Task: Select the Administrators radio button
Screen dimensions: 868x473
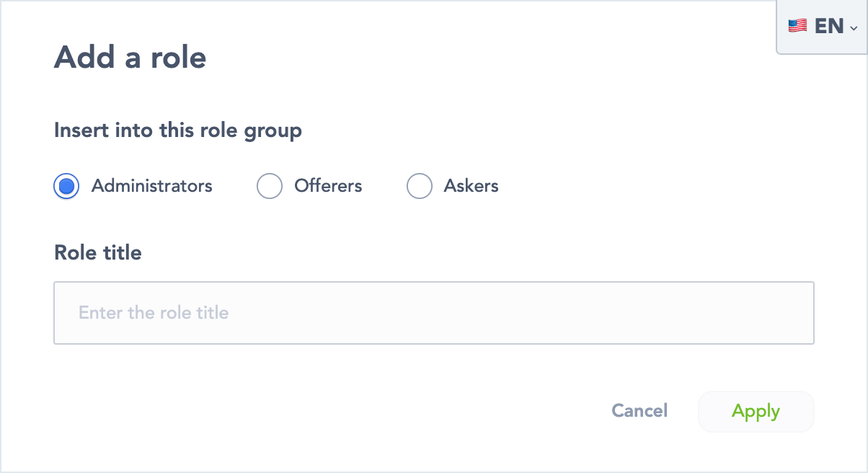Action: tap(66, 186)
